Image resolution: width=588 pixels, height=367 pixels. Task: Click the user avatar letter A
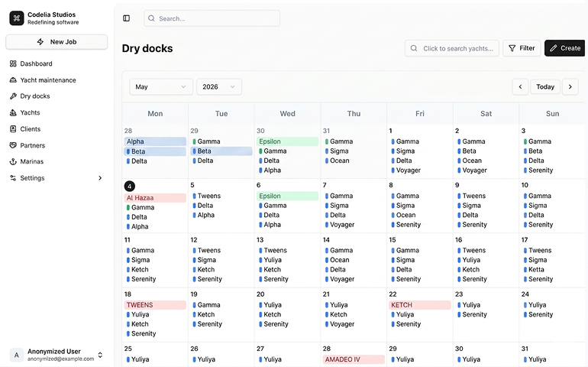(x=16, y=355)
